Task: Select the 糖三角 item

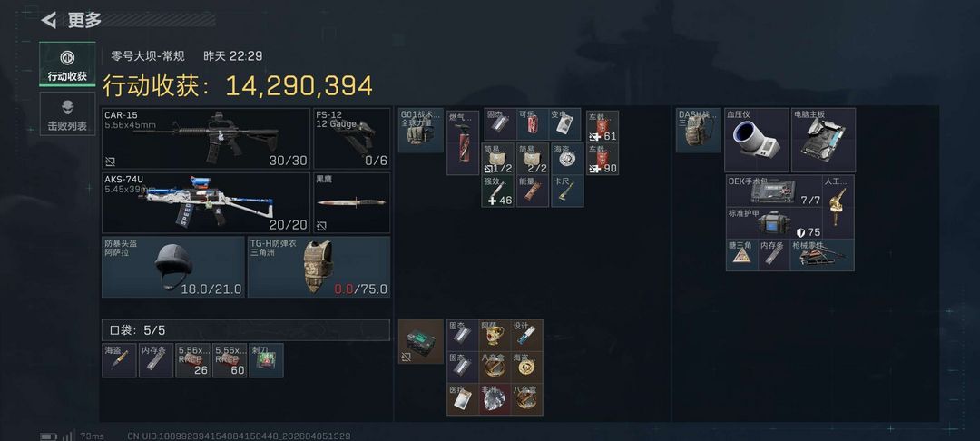Action: coord(742,255)
